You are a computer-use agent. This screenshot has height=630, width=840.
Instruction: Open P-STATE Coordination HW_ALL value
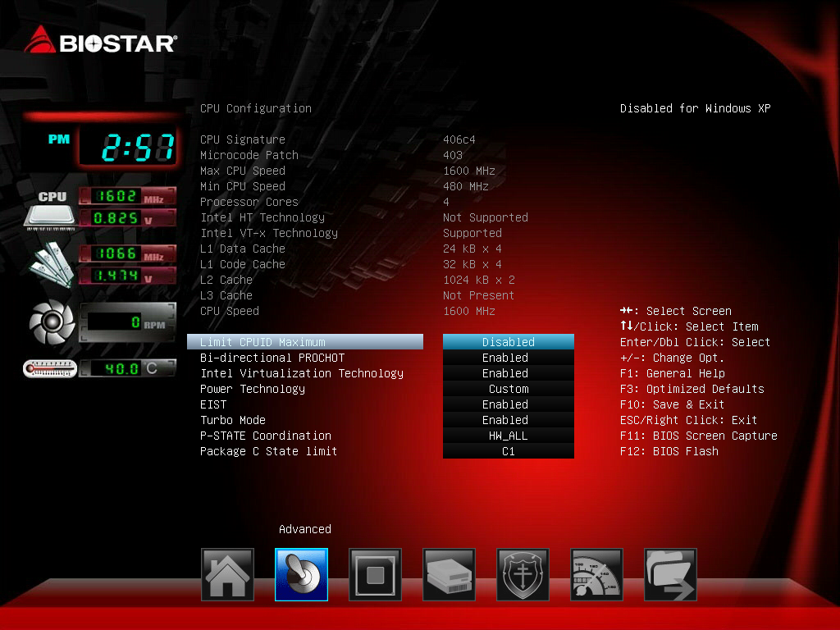[509, 435]
